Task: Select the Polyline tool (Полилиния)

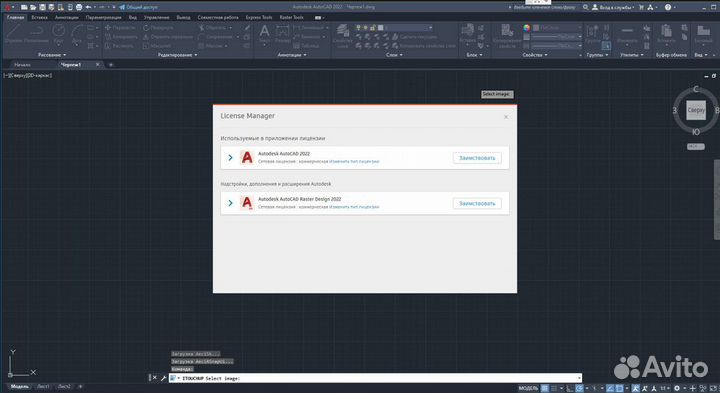Action: (x=36, y=34)
